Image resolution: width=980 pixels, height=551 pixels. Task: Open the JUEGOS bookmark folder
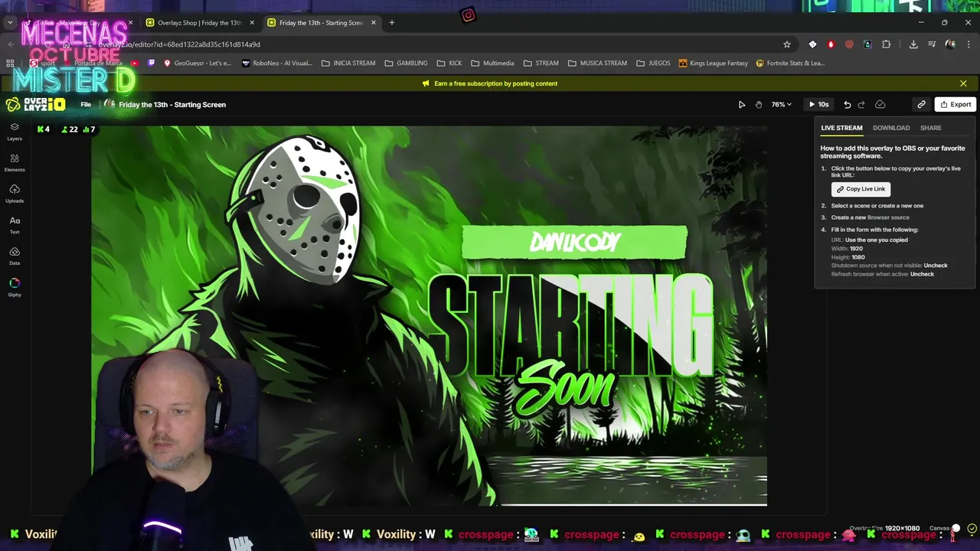pyautogui.click(x=653, y=64)
